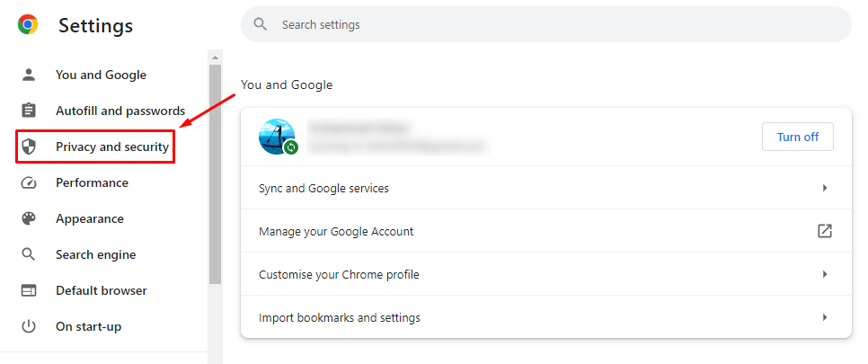Click the search magnifier icon in search bar
This screenshot has width=868, height=364.
coord(261,24)
